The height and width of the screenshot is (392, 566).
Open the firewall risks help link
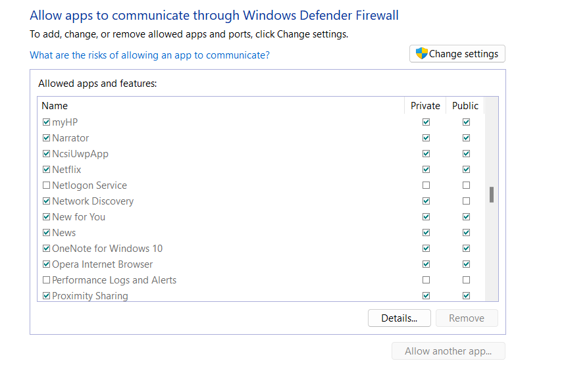pyautogui.click(x=149, y=55)
